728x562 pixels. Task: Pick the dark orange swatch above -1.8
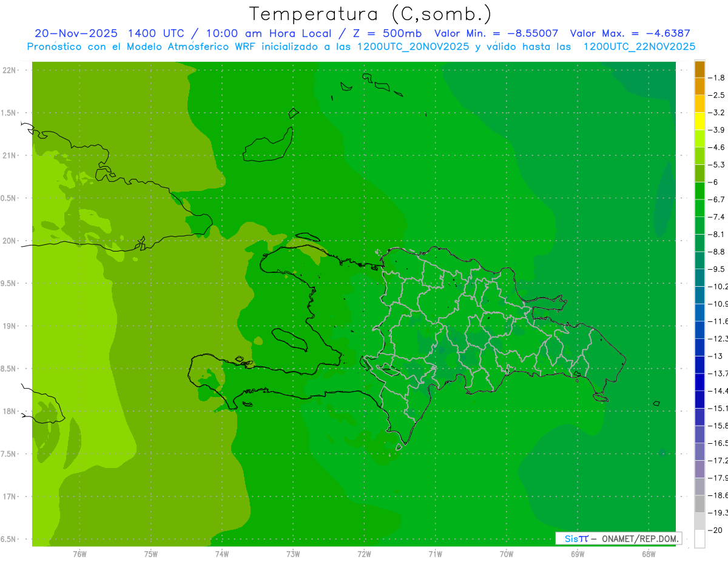click(x=699, y=69)
